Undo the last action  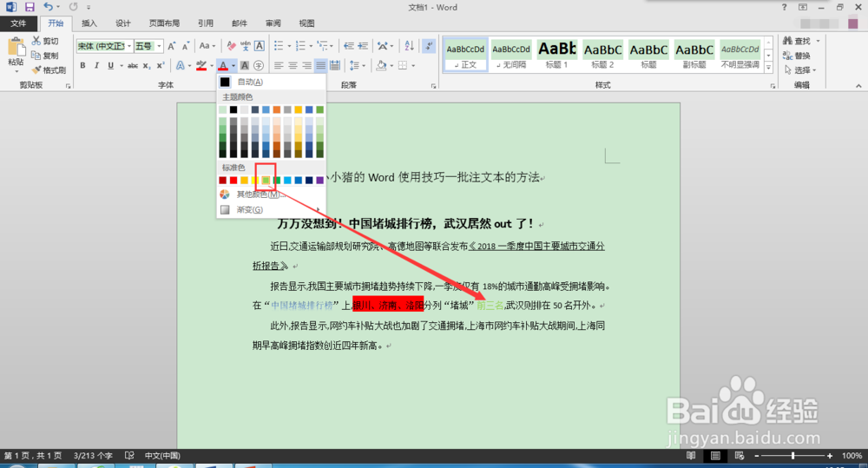pyautogui.click(x=48, y=7)
